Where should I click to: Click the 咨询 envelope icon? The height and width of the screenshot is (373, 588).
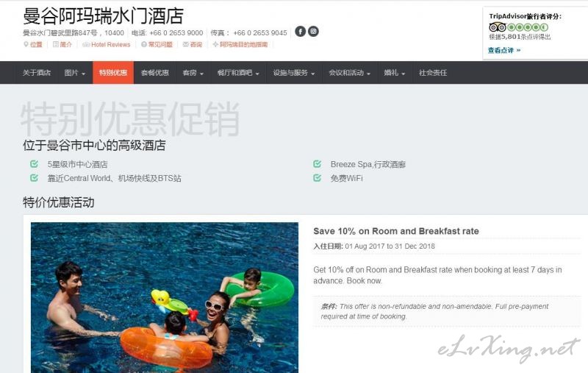coord(185,44)
